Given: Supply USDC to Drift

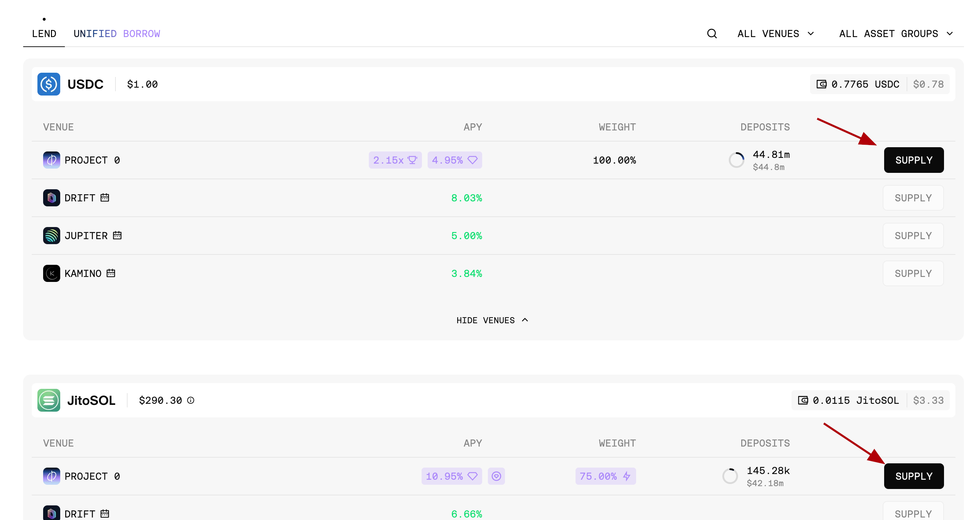Looking at the screenshot, I should click(x=913, y=198).
